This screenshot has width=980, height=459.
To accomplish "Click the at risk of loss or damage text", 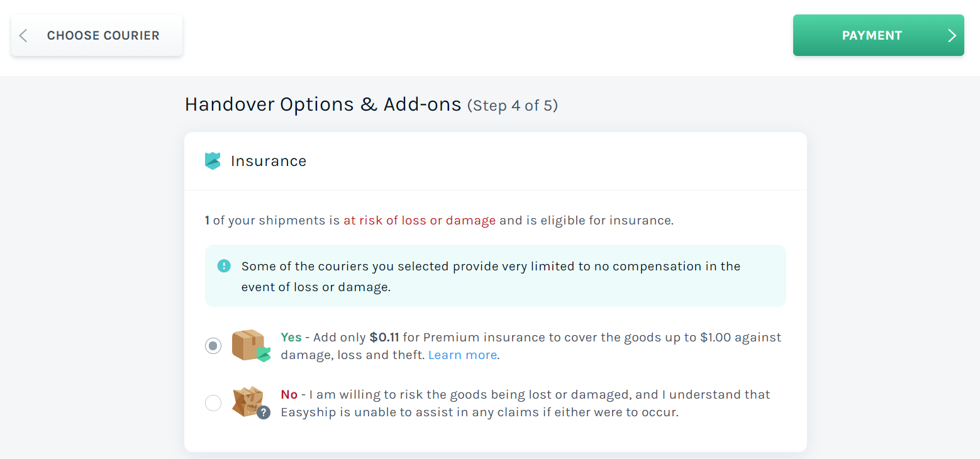I will point(420,221).
